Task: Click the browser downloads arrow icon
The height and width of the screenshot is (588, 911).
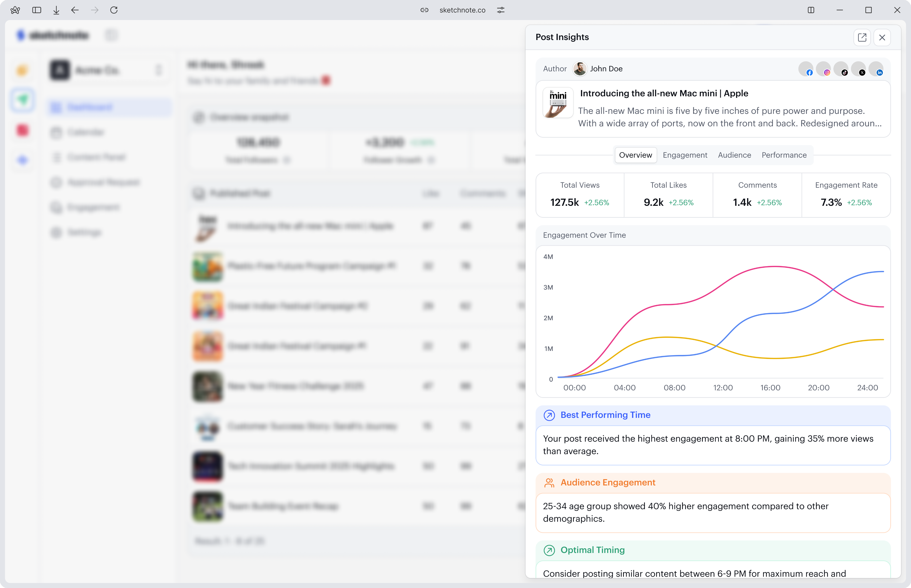Action: click(x=56, y=10)
